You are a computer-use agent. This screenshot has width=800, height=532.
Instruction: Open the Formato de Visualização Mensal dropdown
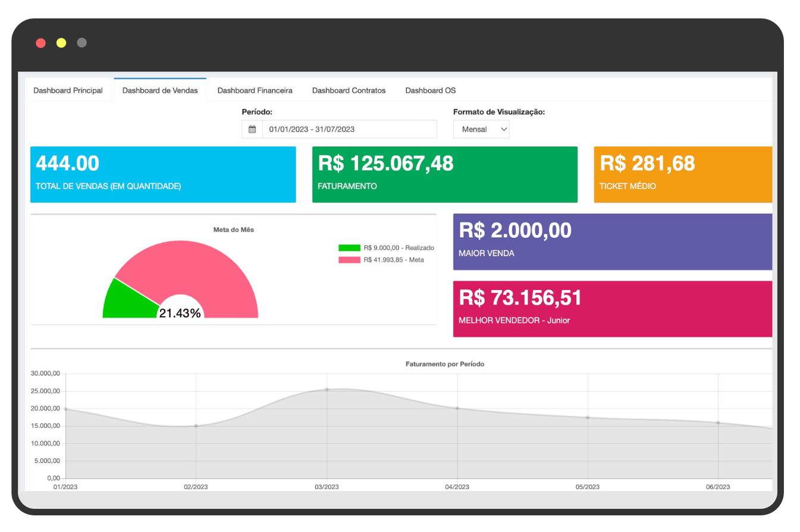pos(481,130)
